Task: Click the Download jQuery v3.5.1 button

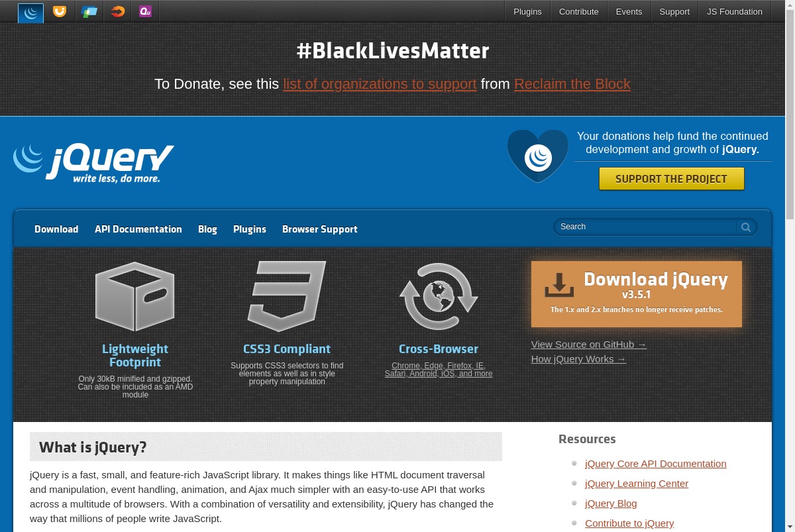Action: [636, 293]
